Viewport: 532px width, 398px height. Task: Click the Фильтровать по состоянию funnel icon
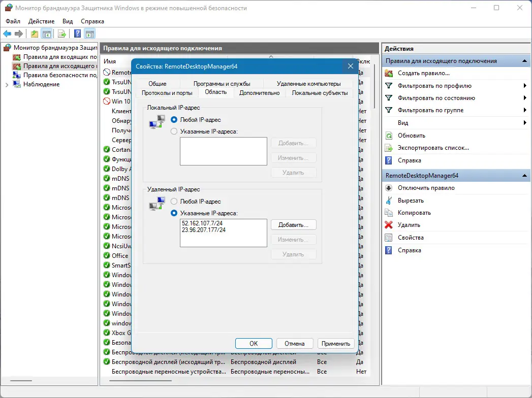point(389,98)
